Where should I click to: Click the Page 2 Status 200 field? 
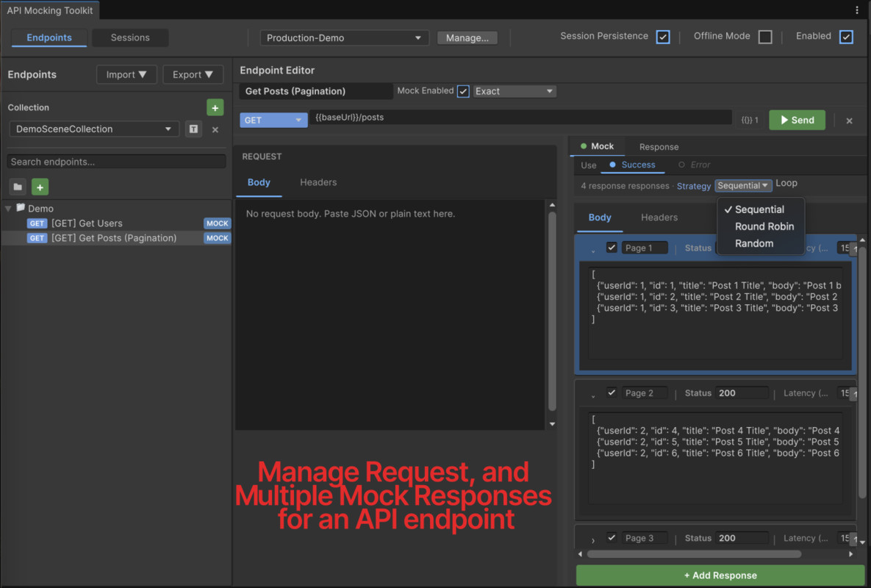tap(742, 392)
